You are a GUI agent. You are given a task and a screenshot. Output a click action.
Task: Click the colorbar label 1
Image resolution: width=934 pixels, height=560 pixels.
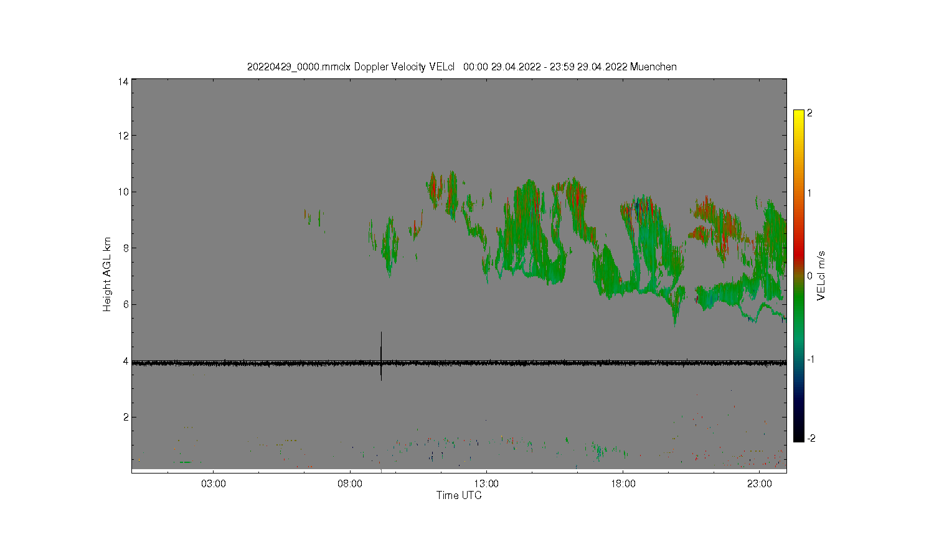click(809, 193)
